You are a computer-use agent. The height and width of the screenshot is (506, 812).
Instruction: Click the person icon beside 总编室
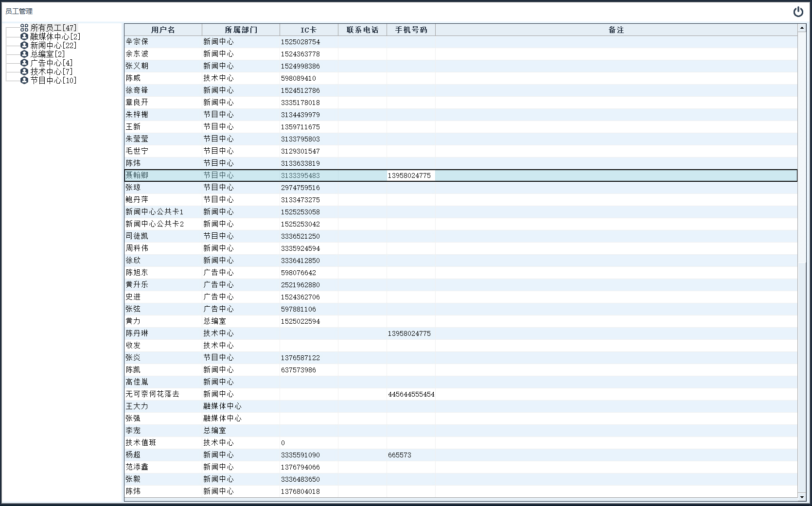pyautogui.click(x=24, y=54)
